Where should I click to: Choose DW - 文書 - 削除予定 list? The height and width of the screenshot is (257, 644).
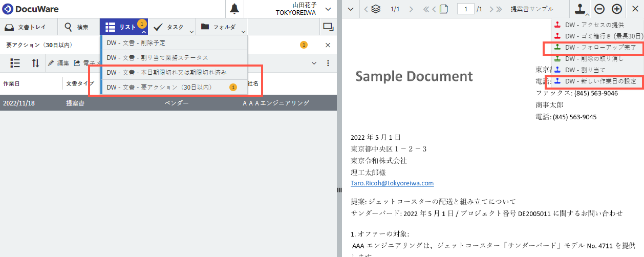[174, 42]
